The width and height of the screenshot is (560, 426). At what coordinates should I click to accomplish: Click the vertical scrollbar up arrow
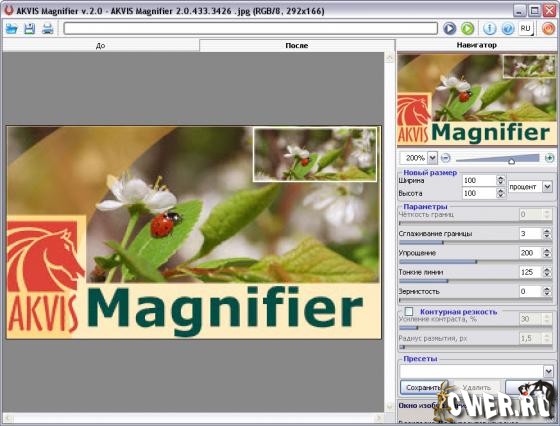coord(389,57)
